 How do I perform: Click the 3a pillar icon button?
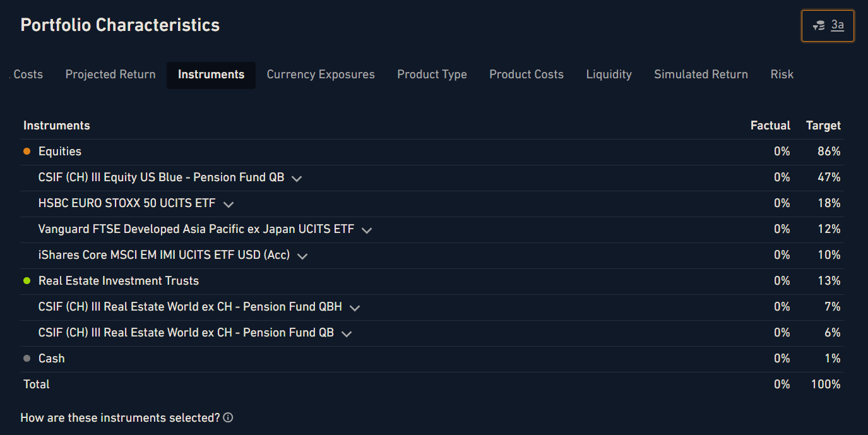pyautogui.click(x=828, y=26)
